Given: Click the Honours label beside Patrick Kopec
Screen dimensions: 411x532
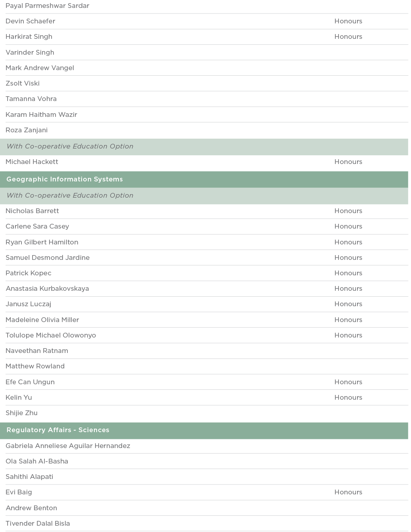Looking at the screenshot, I should (348, 273).
